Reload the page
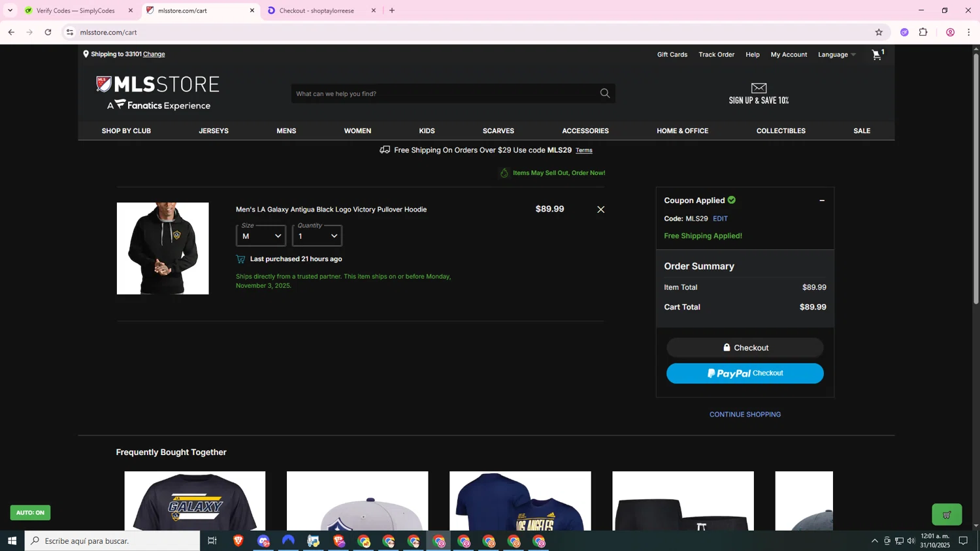This screenshot has height=551, width=980. 48,32
